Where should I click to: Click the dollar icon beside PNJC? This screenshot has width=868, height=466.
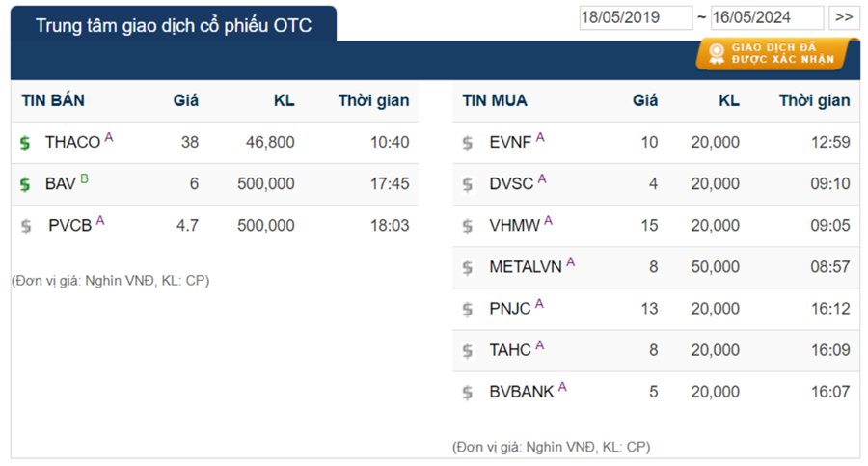468,309
